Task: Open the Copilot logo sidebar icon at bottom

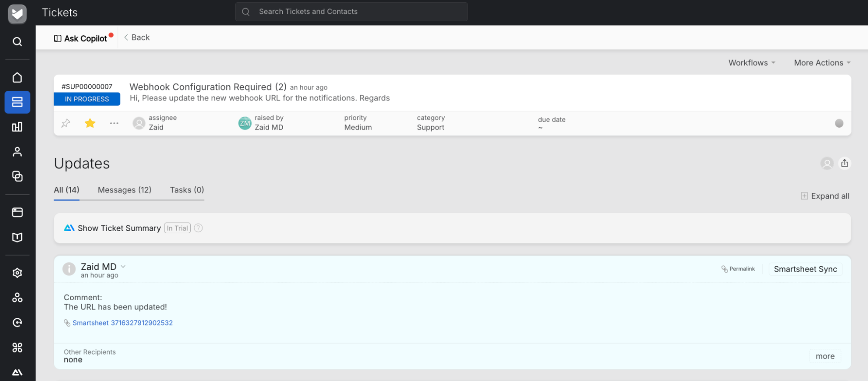Action: [x=17, y=372]
